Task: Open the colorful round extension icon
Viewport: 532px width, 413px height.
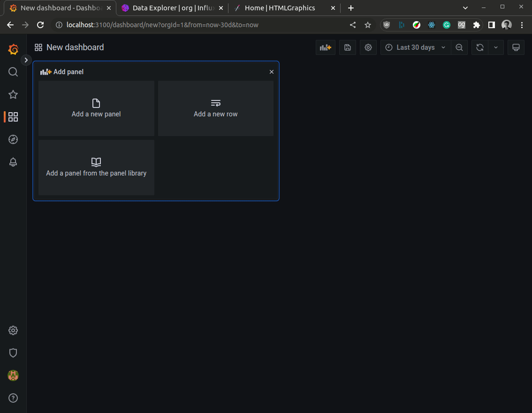Action: pyautogui.click(x=417, y=25)
